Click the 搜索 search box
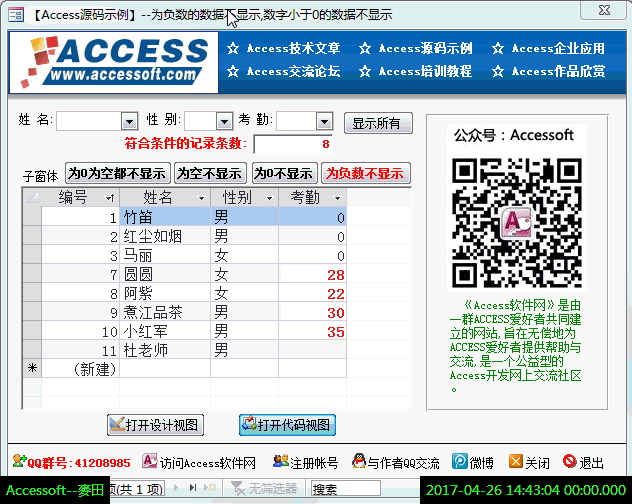This screenshot has width=632, height=504. pyautogui.click(x=345, y=489)
